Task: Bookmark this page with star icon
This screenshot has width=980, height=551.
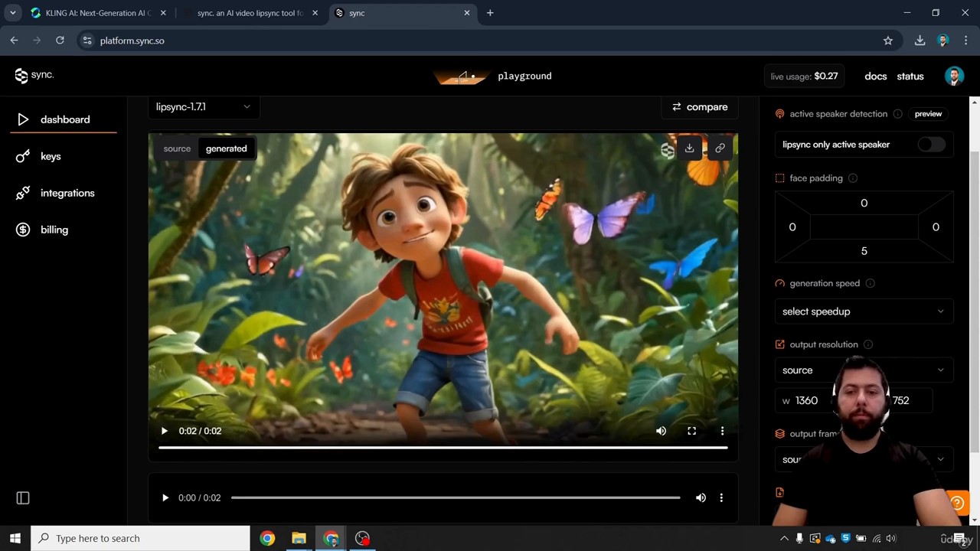Action: (888, 41)
